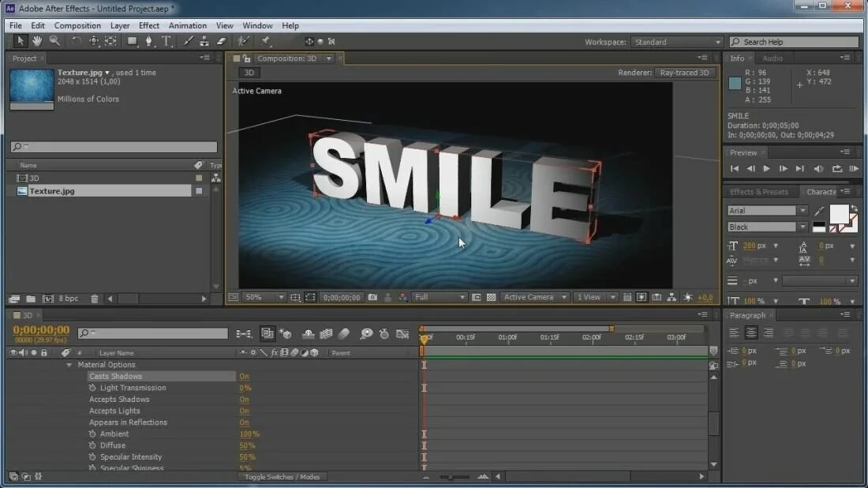The width and height of the screenshot is (868, 488).
Task: Toggle loop option in Preview panel
Action: (x=837, y=168)
